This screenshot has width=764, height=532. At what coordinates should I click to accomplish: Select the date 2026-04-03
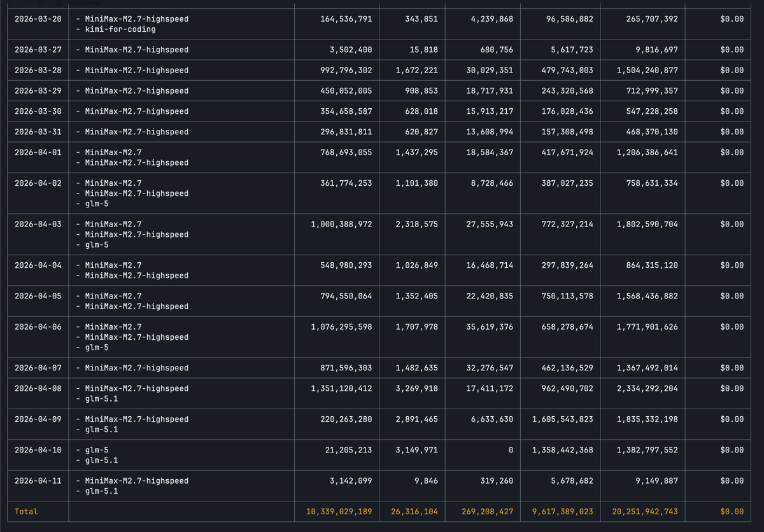(38, 224)
